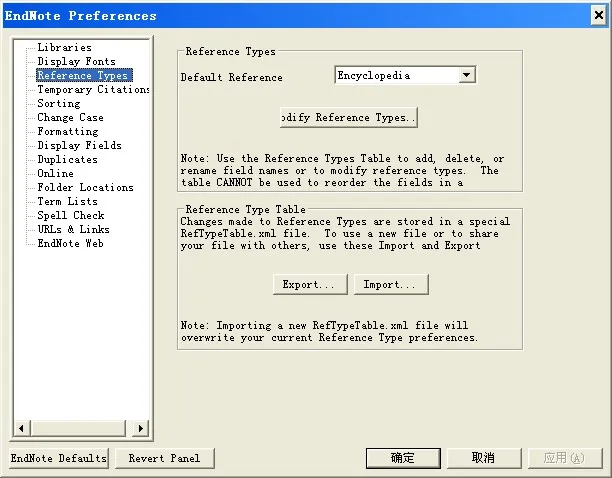Screen dimensions: 612x478
Task: Select the Duplicates preferences entry
Action: pos(68,160)
